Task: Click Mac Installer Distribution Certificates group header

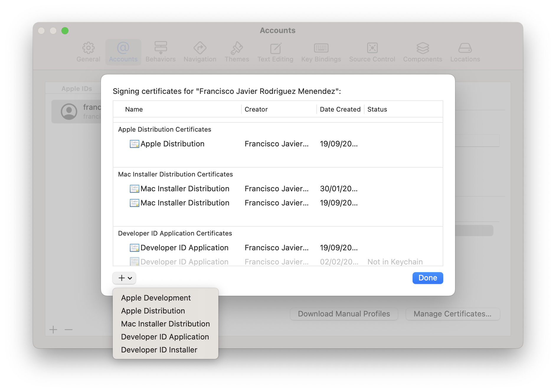Action: tap(175, 174)
